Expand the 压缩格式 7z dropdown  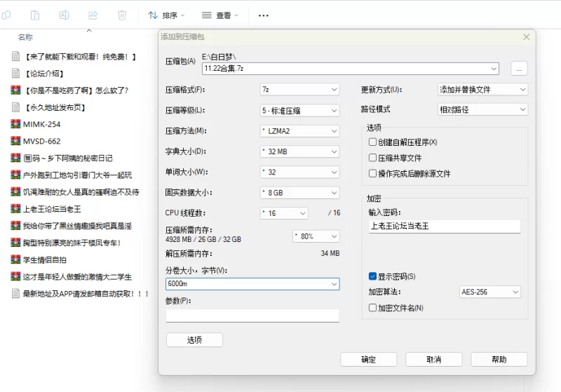coord(299,90)
